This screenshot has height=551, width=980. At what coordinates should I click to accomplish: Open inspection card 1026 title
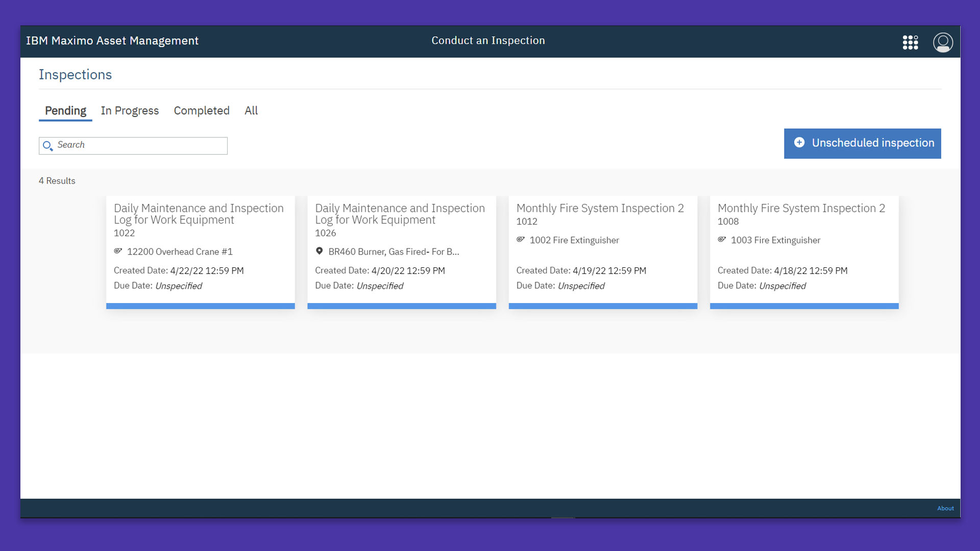point(400,214)
